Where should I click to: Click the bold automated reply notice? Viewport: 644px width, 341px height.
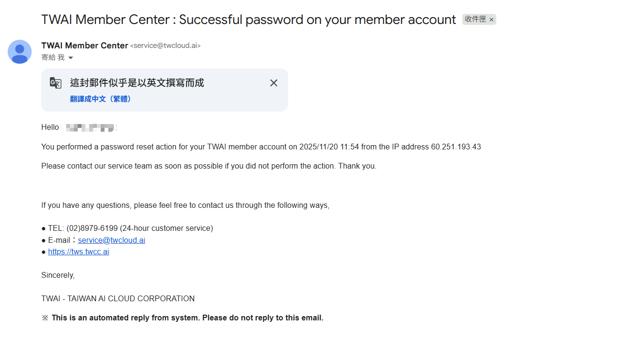187,318
